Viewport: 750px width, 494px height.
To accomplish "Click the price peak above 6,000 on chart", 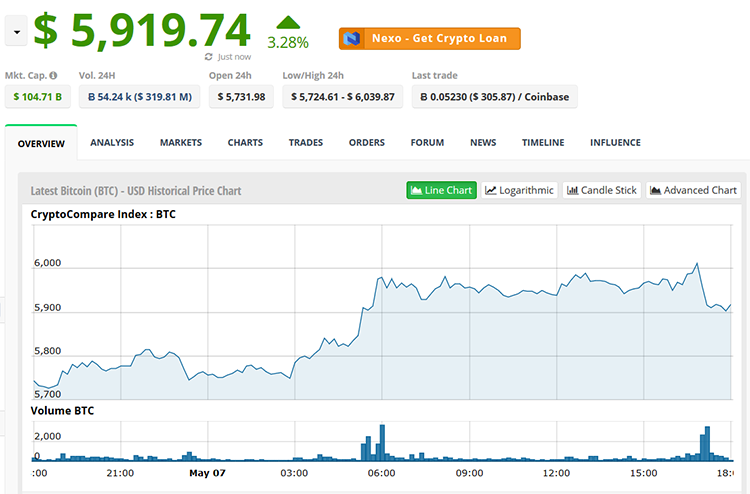I will click(x=697, y=263).
